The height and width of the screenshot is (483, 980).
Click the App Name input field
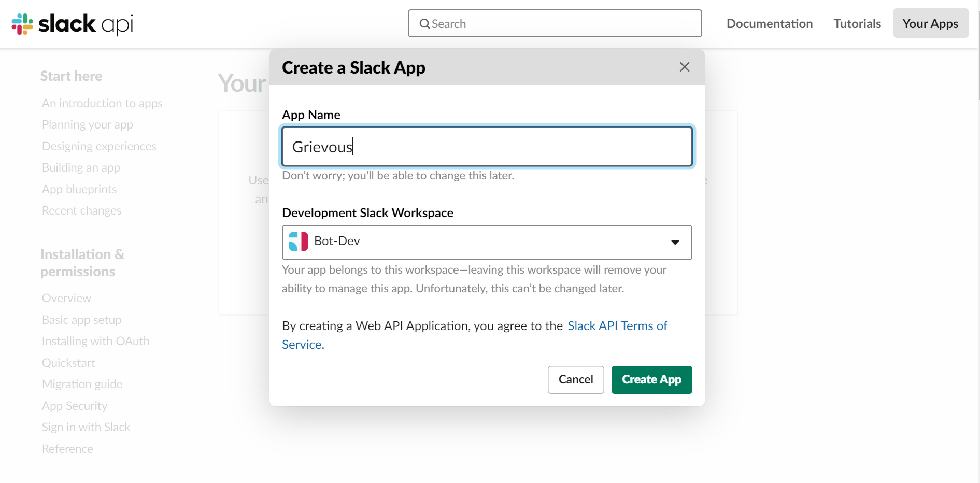pyautogui.click(x=487, y=147)
